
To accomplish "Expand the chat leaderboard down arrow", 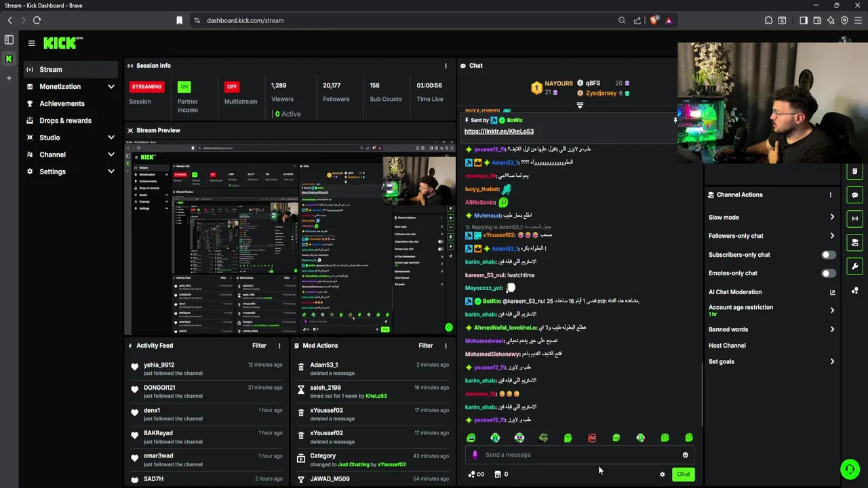I will point(580,106).
